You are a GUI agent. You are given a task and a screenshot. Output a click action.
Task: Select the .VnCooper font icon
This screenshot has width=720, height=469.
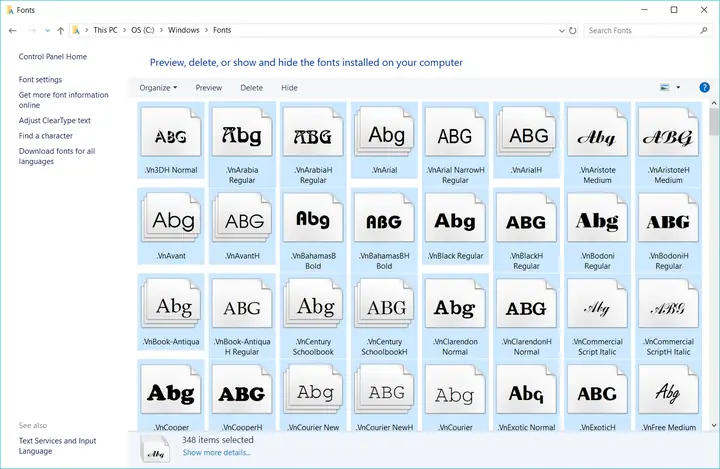(x=171, y=390)
